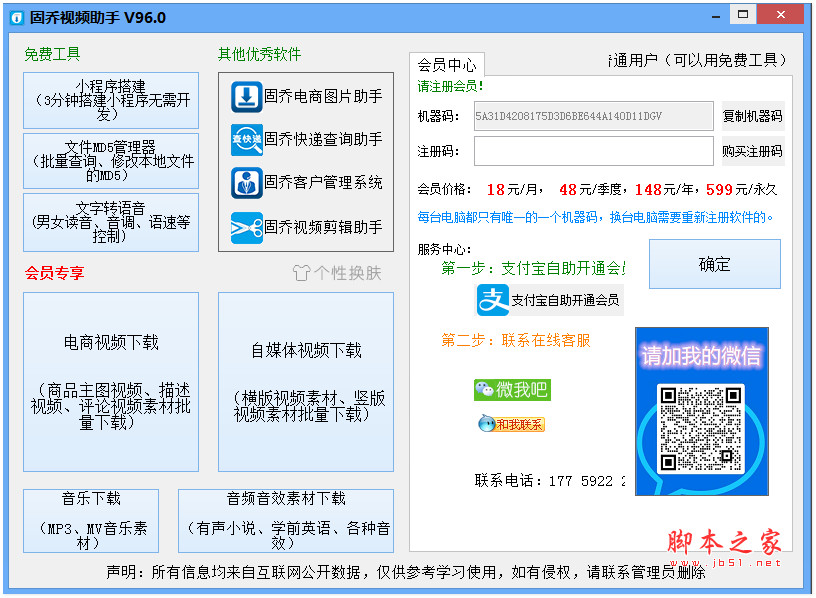This screenshot has height=598, width=816.
Task: Open 音乐下载 feature
Action: tap(91, 520)
